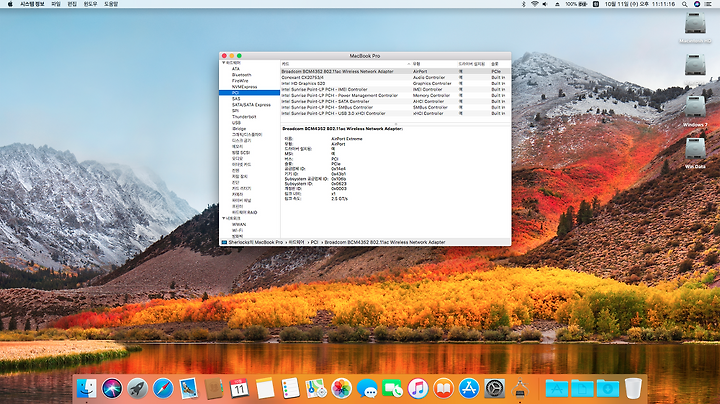The width and height of the screenshot is (720, 404).
Task: Select Conexant CX20753/4 row
Action: (x=395, y=78)
